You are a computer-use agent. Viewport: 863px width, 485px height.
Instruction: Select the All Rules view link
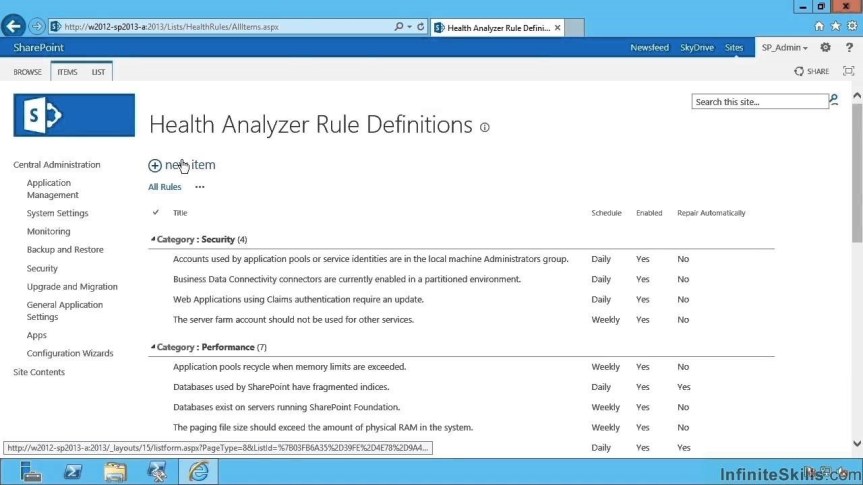[x=165, y=187]
